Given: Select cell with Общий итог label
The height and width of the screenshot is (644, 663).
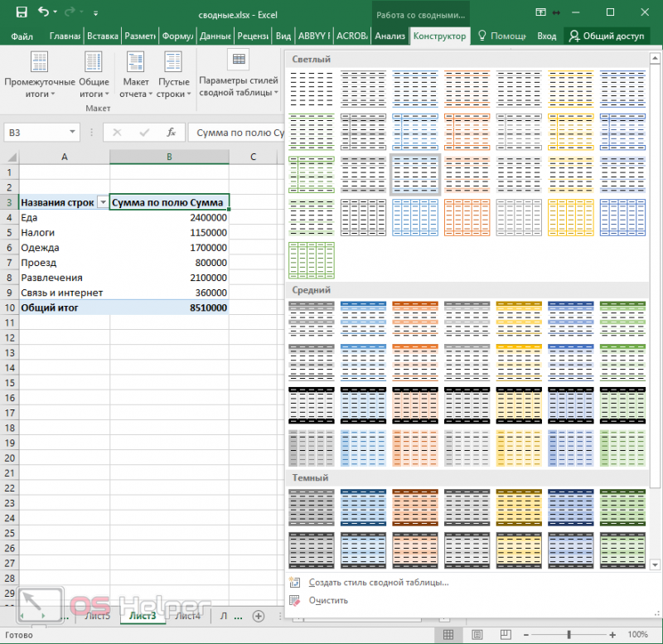Looking at the screenshot, I should point(65,307).
